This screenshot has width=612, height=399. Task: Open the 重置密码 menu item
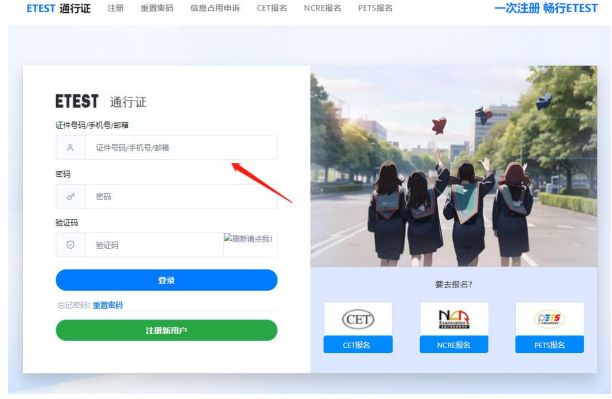point(157,8)
